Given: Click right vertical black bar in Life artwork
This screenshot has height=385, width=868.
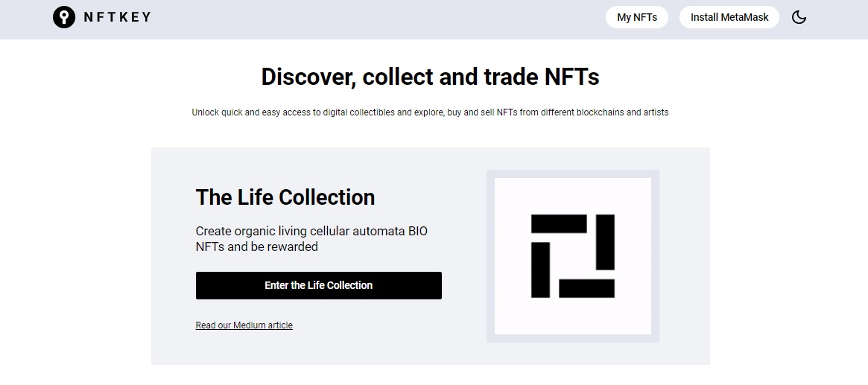Looking at the screenshot, I should (605, 242).
